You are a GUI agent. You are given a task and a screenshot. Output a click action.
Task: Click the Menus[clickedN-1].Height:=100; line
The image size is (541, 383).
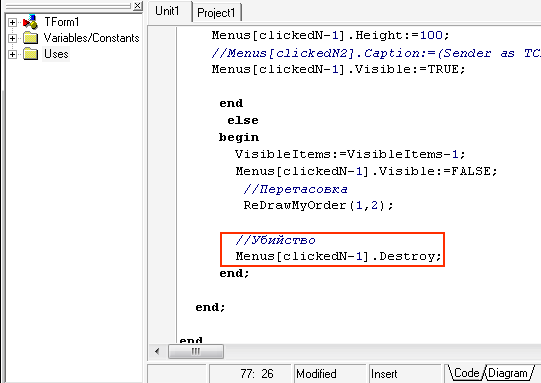pos(331,35)
